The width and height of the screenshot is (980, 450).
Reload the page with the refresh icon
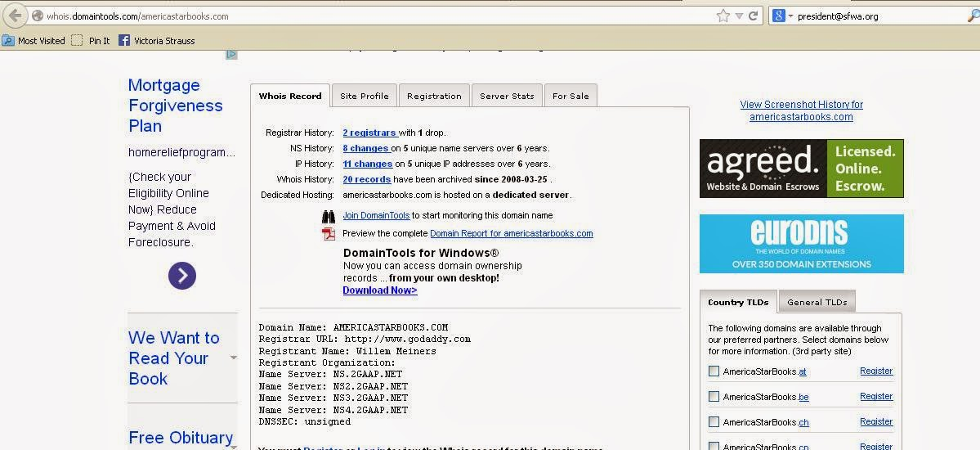(754, 16)
